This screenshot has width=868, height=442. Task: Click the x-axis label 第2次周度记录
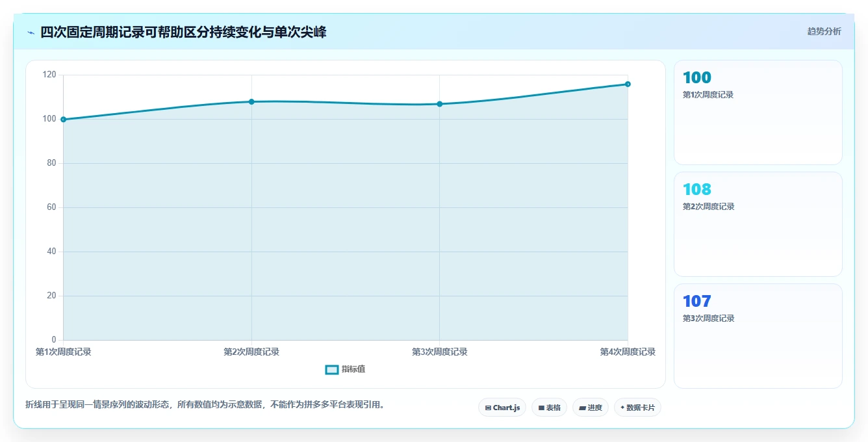tap(251, 352)
